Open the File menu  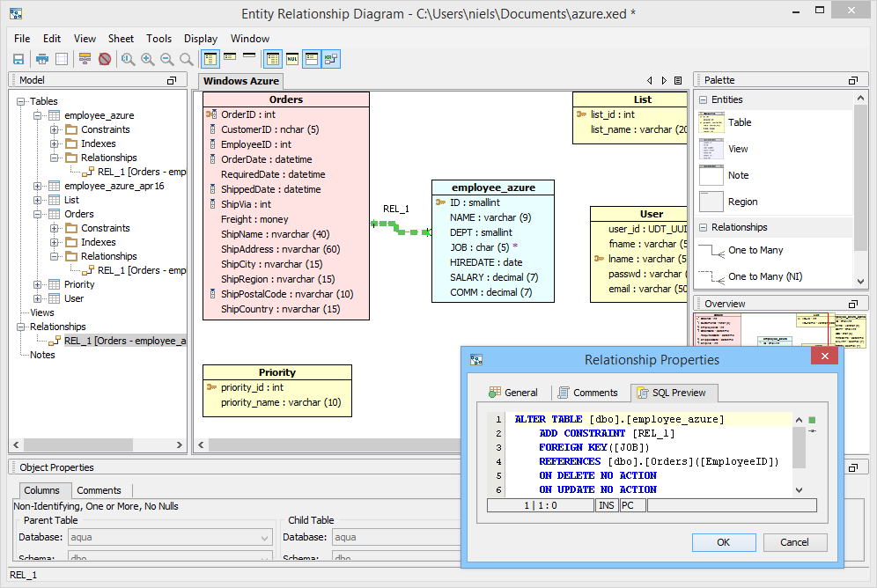click(x=22, y=39)
